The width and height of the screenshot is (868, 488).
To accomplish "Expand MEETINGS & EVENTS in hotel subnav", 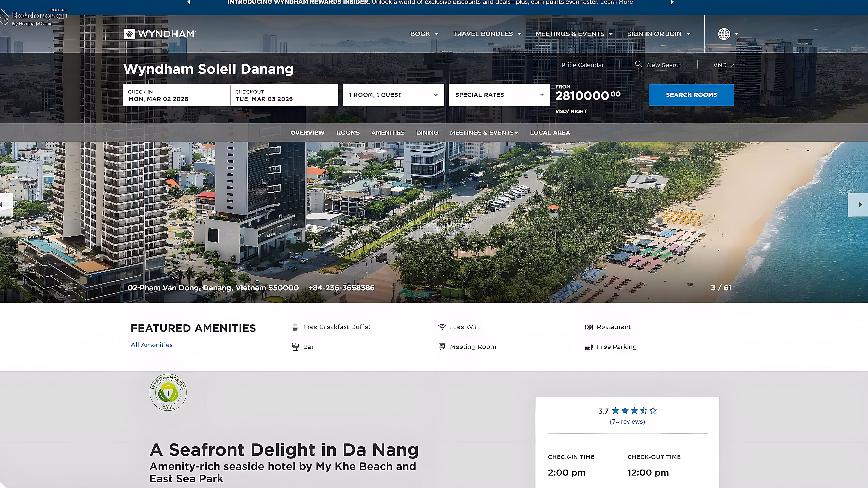I will [x=484, y=133].
